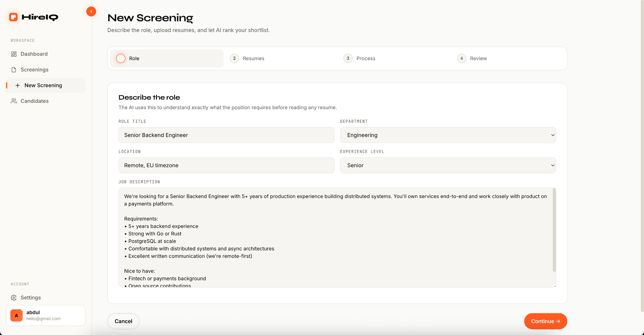Screen dimensions: 644x335
Task: Click the Screenings document icon
Action: click(14, 70)
